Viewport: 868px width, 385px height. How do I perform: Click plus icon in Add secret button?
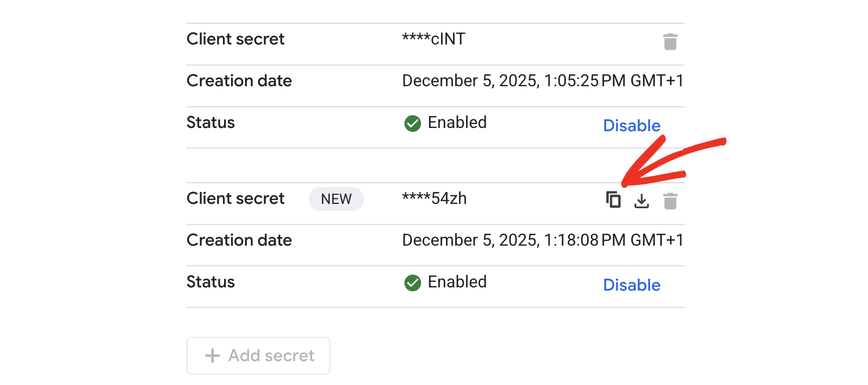212,356
